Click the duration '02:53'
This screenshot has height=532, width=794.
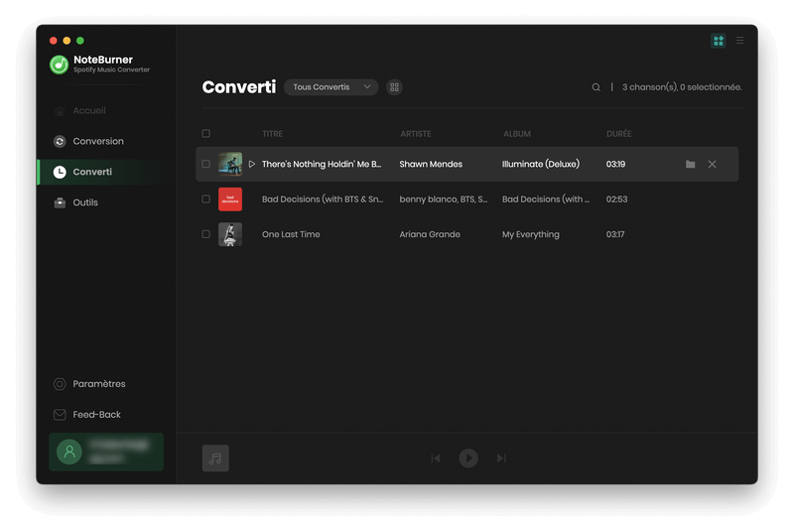point(616,199)
